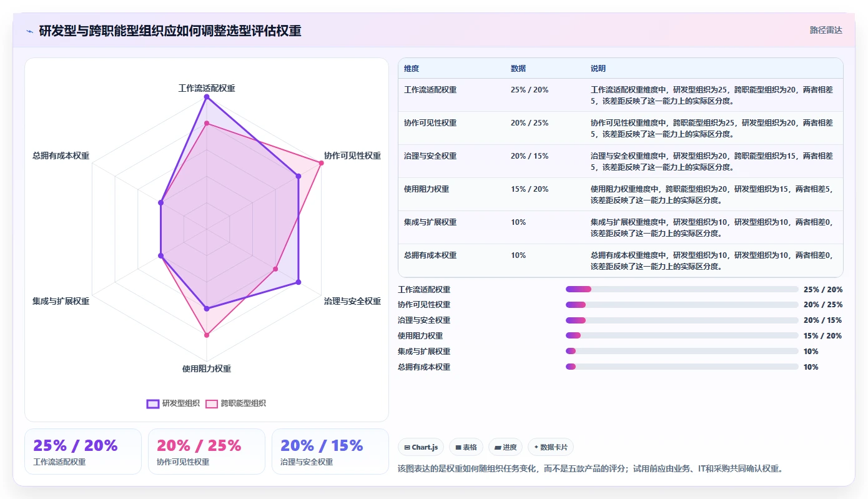The image size is (868, 499).
Task: Click pink radar point at 协作可见性权重 axis
Action: click(x=322, y=163)
